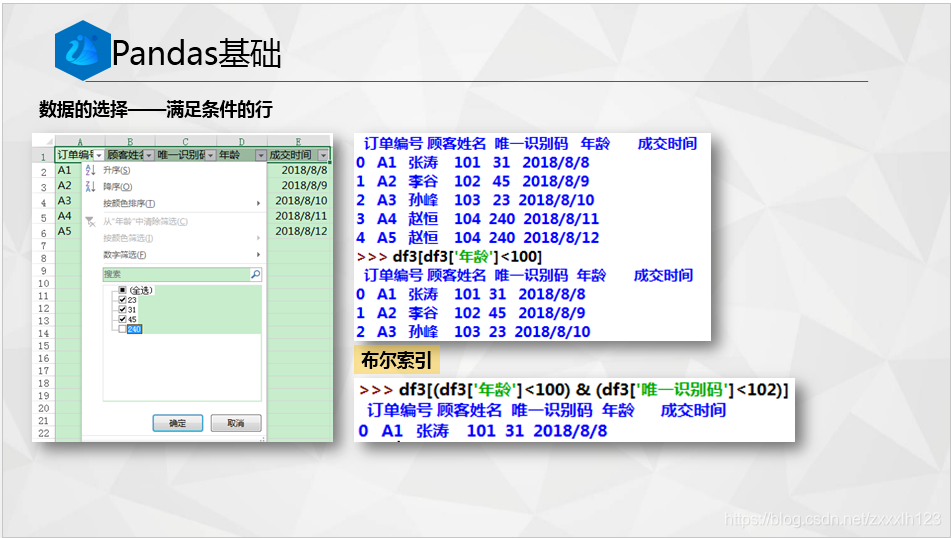The image size is (951, 538).
Task: Select column A header in Excel
Action: (x=80, y=141)
